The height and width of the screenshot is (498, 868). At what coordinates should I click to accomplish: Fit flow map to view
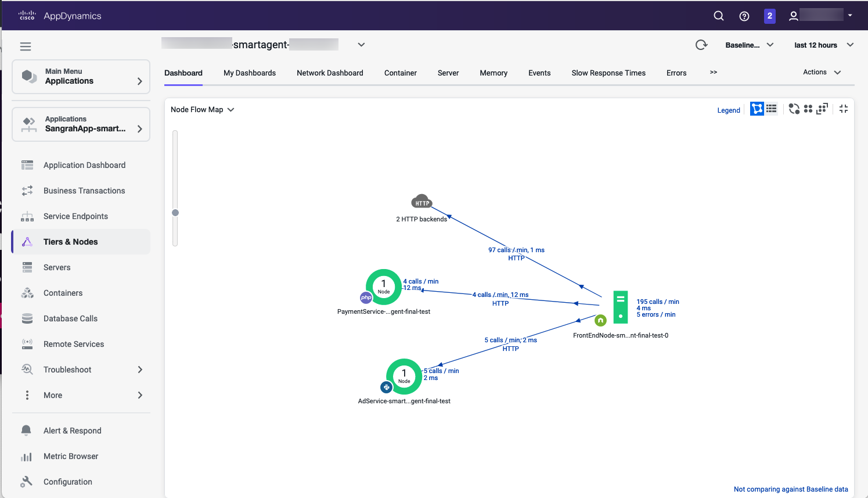point(822,109)
